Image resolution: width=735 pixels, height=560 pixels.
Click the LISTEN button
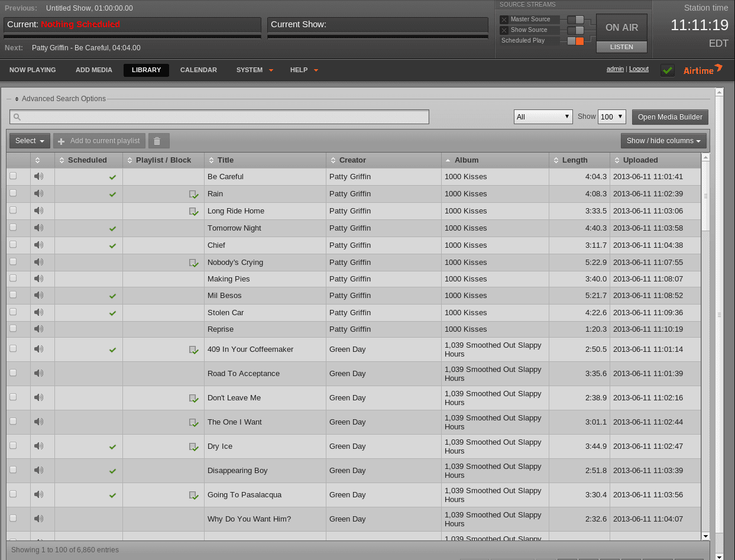tap(621, 47)
